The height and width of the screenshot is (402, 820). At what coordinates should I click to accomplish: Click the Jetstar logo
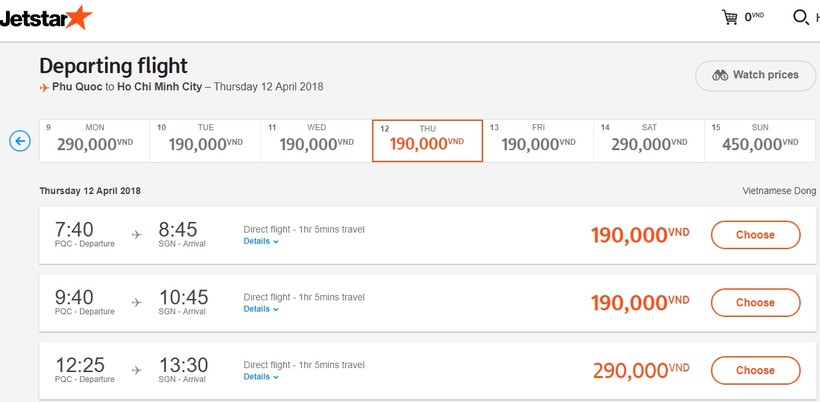click(46, 19)
